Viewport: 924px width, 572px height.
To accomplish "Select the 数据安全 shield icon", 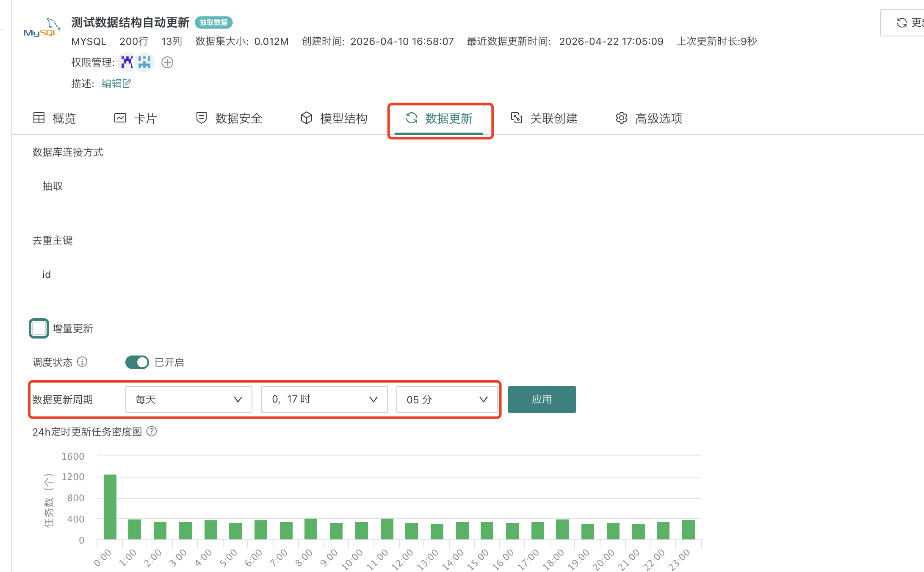I will pos(201,118).
